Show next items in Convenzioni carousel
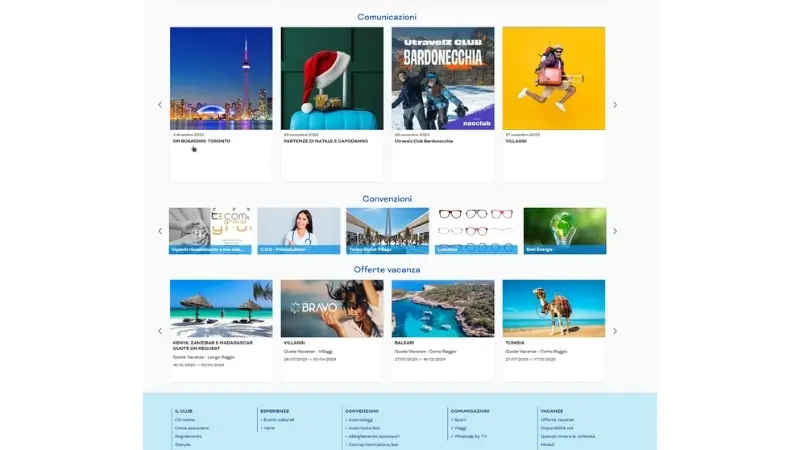 coord(615,231)
